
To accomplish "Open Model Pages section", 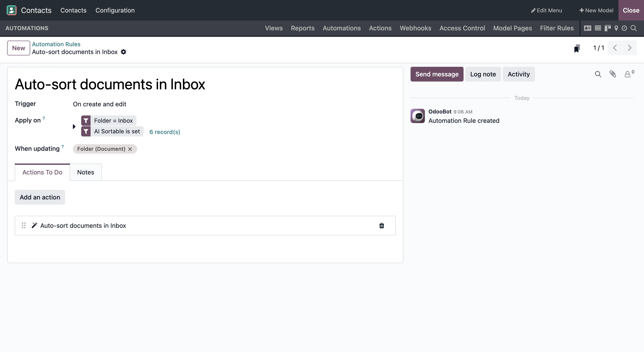I will click(x=513, y=28).
